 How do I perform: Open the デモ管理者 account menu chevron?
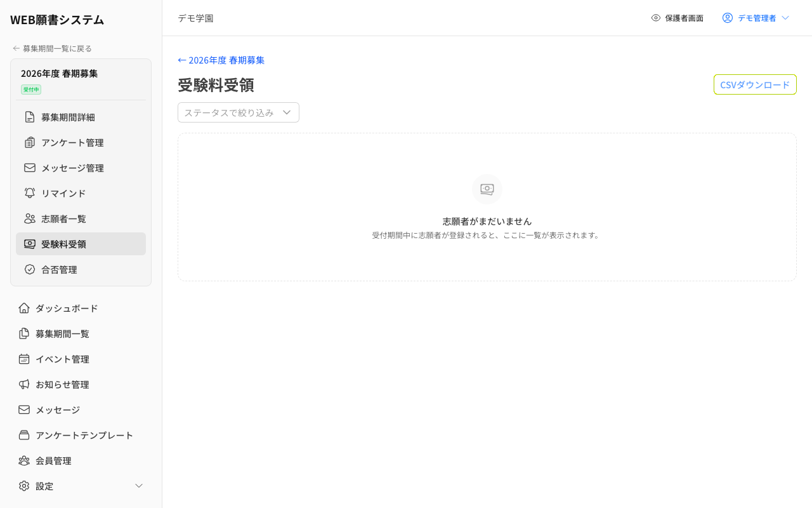click(785, 18)
